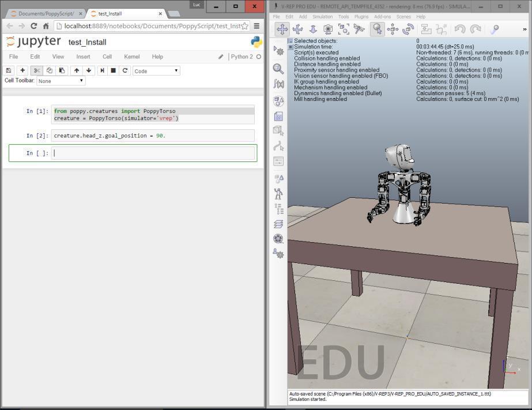Click undo arrow in V-REP toolbar
Image resolution: width=532 pixels, height=410 pixels.
tap(460, 29)
